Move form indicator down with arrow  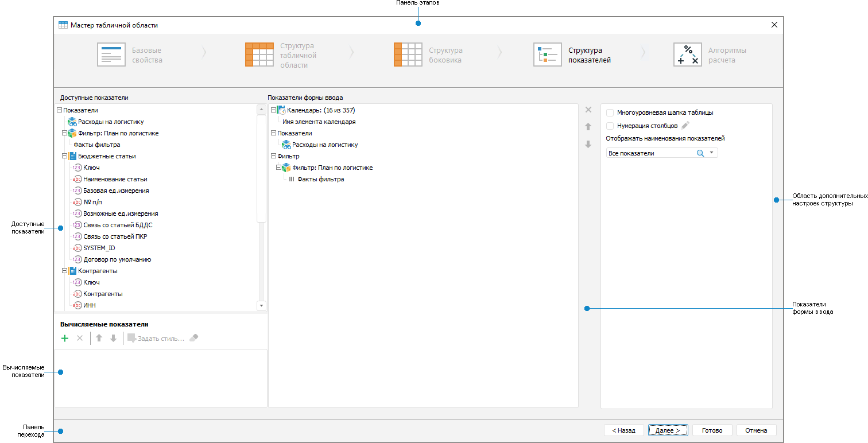588,145
